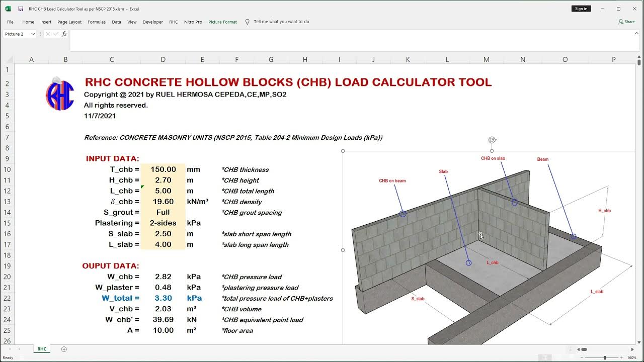The image size is (644, 362).
Task: Click top-left picture selection handle
Action: pyautogui.click(x=343, y=151)
